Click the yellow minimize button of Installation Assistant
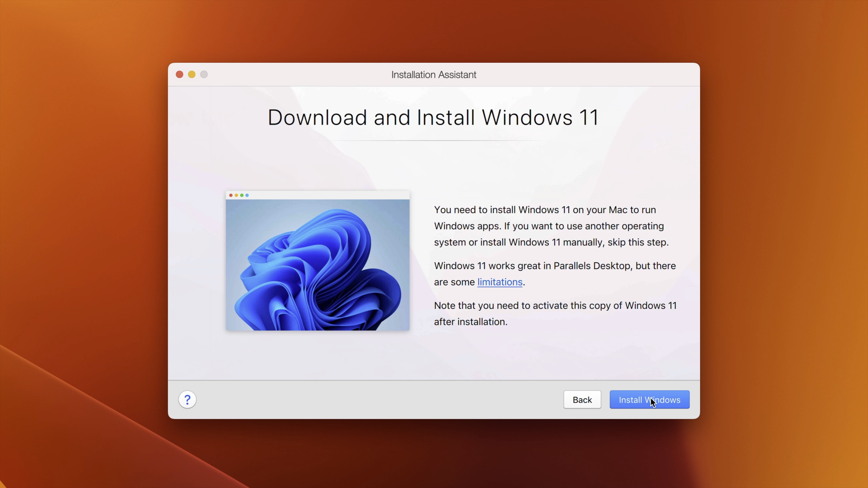The image size is (868, 488). tap(191, 74)
